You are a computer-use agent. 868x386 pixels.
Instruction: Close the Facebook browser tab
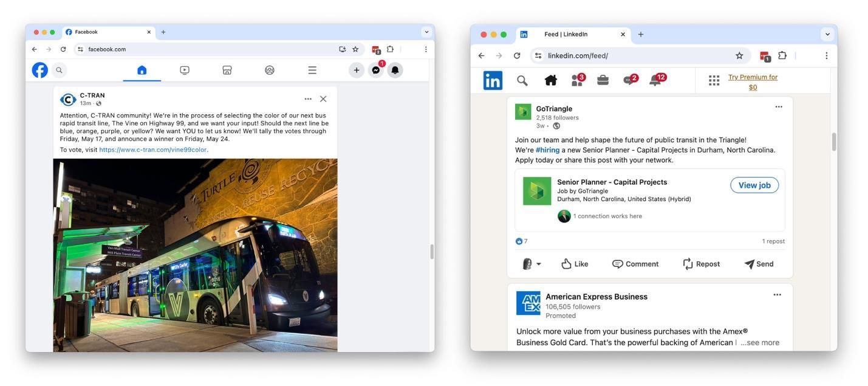(149, 32)
